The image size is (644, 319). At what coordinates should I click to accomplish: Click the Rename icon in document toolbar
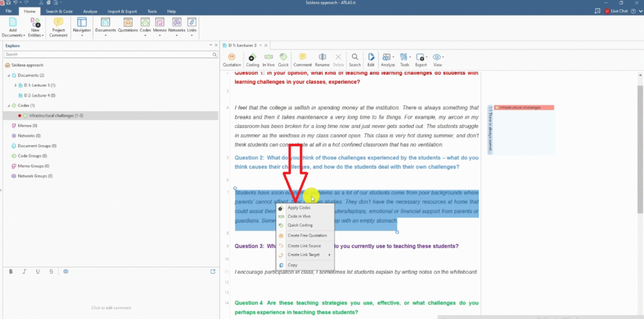[x=322, y=59]
